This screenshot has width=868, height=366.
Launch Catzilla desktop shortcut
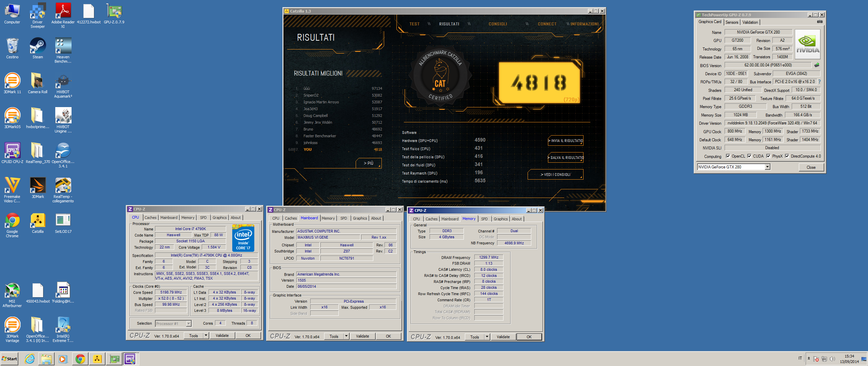coord(38,223)
